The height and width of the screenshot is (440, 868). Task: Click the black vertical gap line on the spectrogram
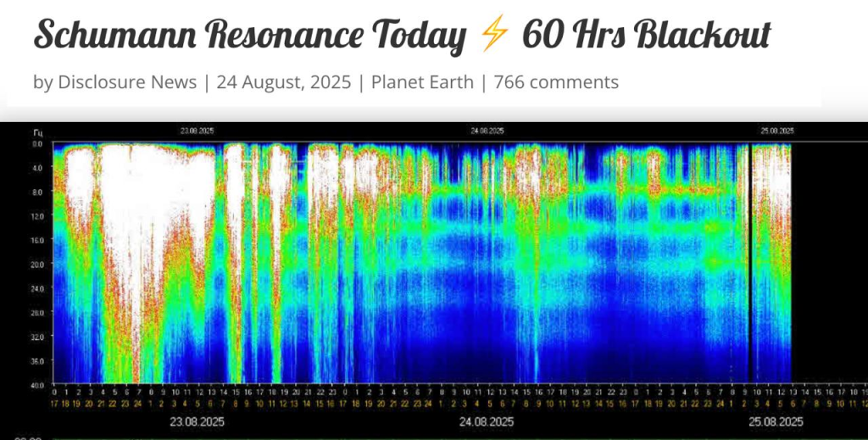pos(750,263)
